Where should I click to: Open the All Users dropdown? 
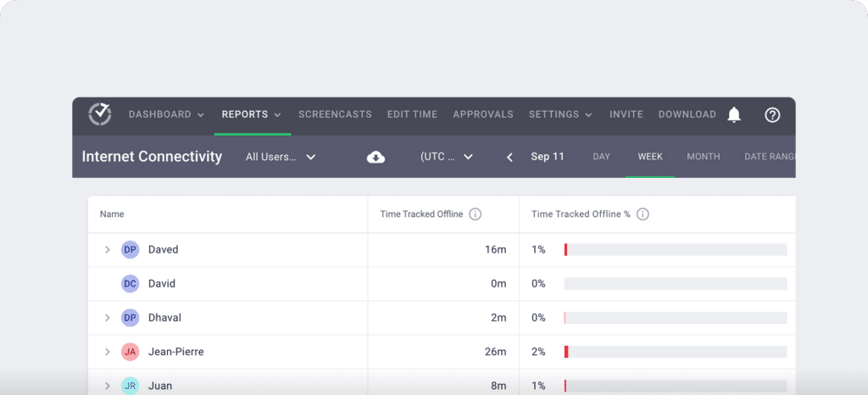[x=280, y=157]
